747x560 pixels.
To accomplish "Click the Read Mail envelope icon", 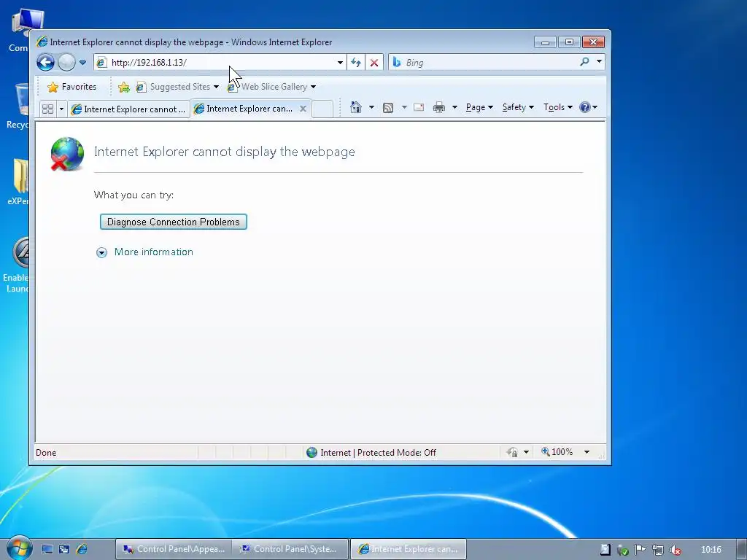I will pyautogui.click(x=419, y=107).
